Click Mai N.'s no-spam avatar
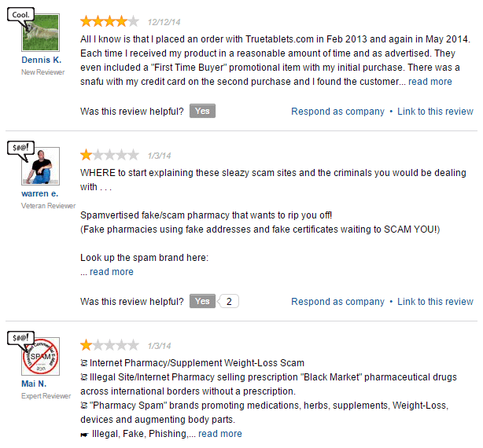Image resolution: width=483 pixels, height=448 pixels. coord(42,358)
